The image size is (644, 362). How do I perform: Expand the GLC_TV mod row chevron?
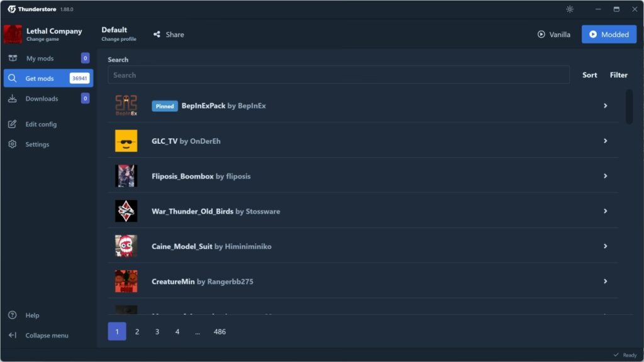(x=606, y=141)
